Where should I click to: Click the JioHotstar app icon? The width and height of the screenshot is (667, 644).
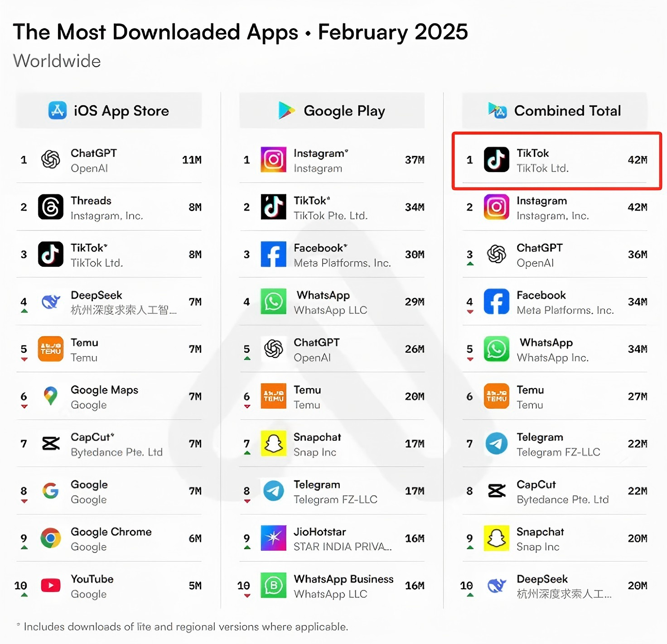click(x=273, y=538)
